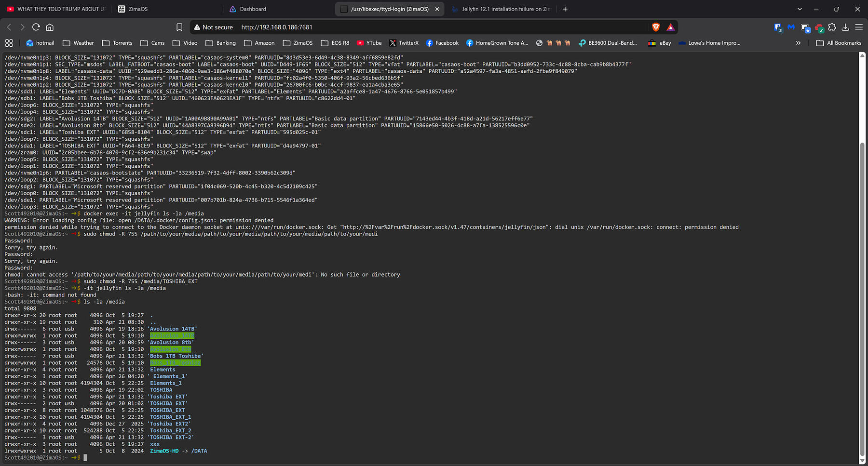The width and height of the screenshot is (868, 466).
Task: Expand the ZimaOS bookmarks folder
Action: pyautogui.click(x=298, y=43)
